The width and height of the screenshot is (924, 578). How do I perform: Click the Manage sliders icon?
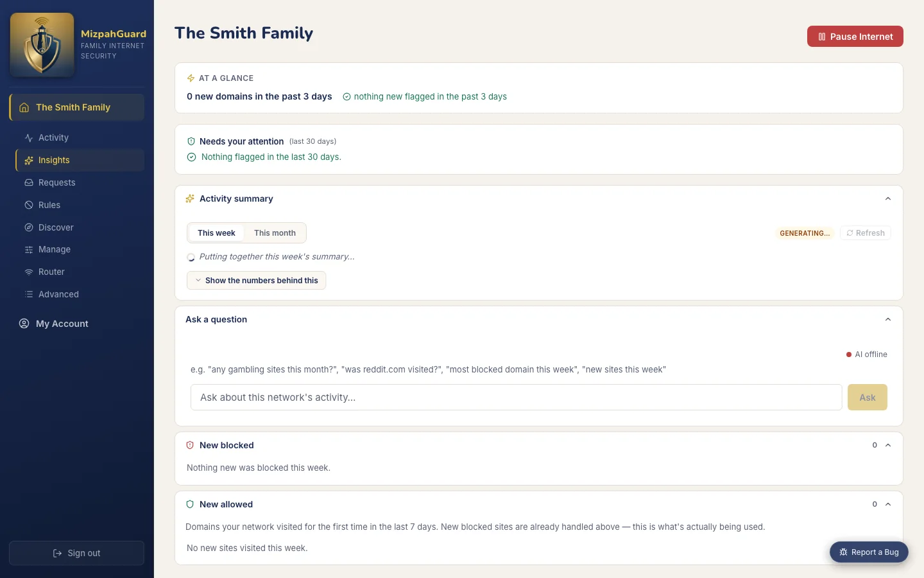(x=29, y=249)
